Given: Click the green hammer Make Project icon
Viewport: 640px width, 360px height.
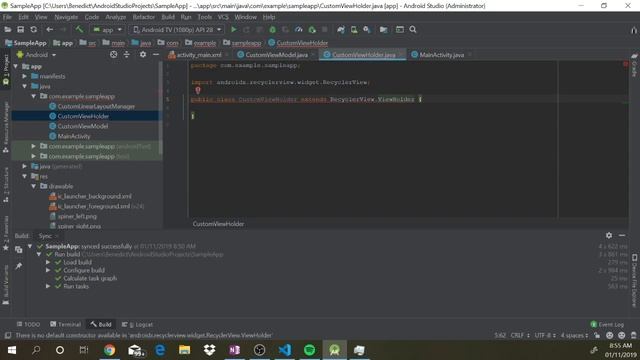Looking at the screenshot, I should pos(79,29).
